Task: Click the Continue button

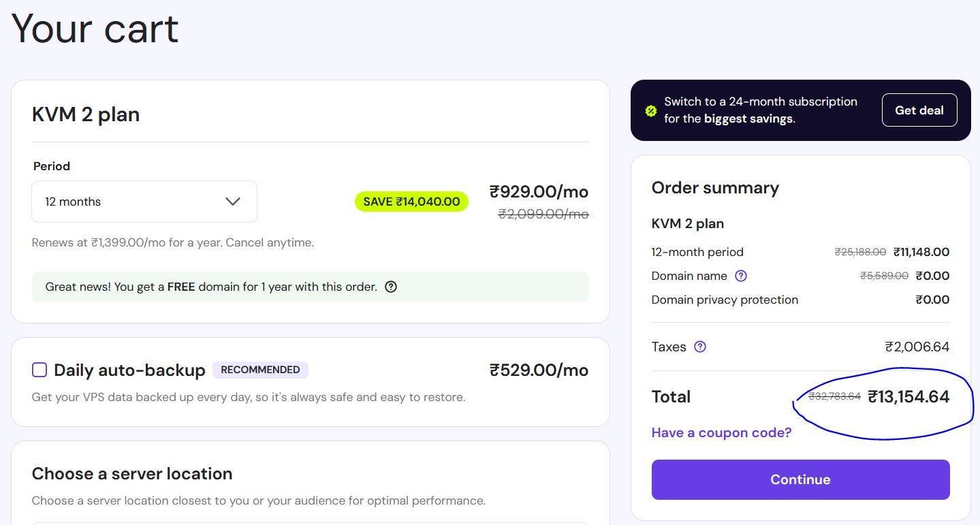Action: 800,479
